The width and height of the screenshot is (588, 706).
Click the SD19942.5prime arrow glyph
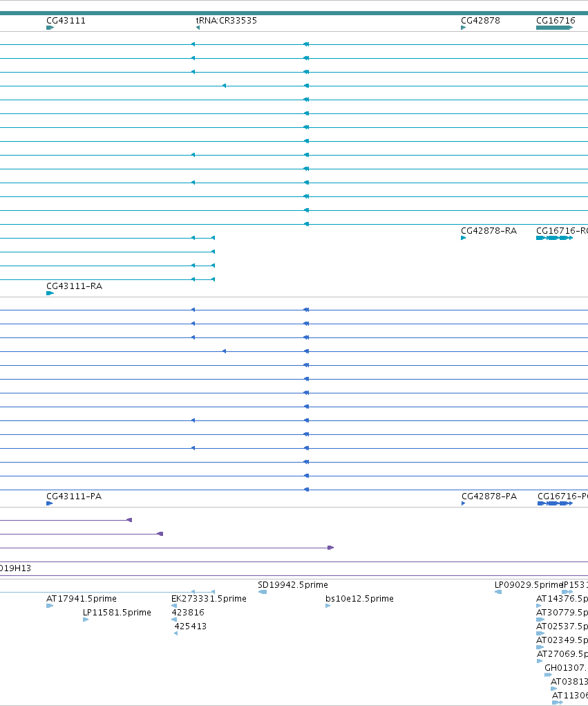tap(263, 592)
